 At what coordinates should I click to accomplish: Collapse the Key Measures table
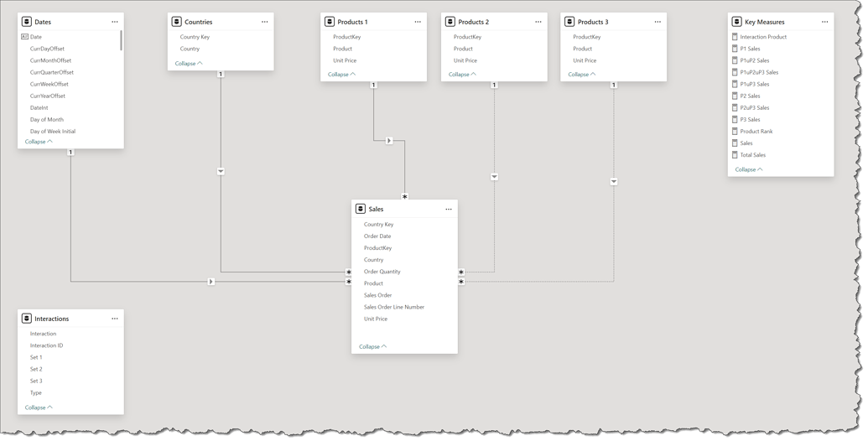(x=749, y=169)
